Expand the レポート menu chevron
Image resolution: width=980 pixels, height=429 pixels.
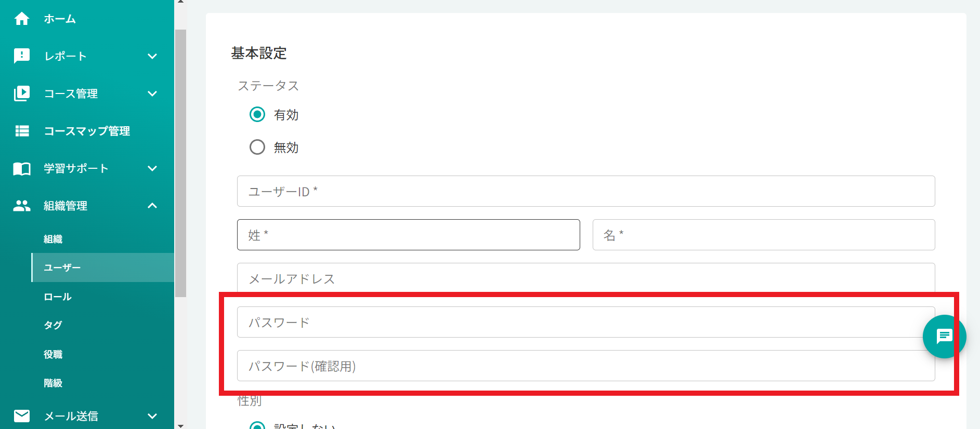point(152,56)
